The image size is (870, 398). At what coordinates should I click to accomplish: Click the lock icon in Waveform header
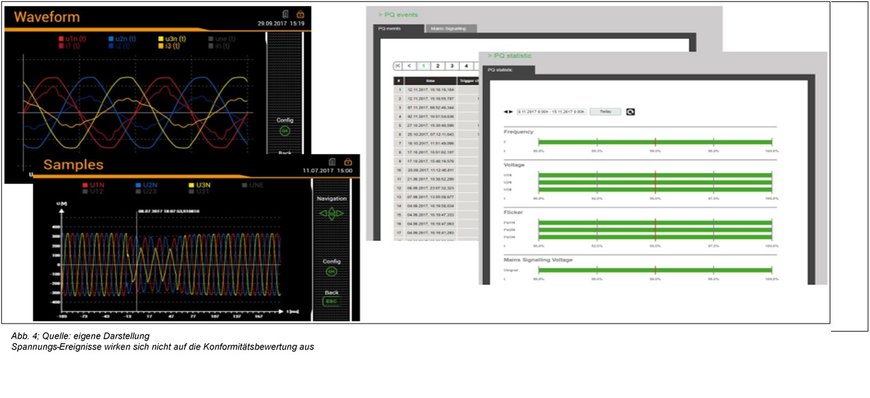pos(300,14)
